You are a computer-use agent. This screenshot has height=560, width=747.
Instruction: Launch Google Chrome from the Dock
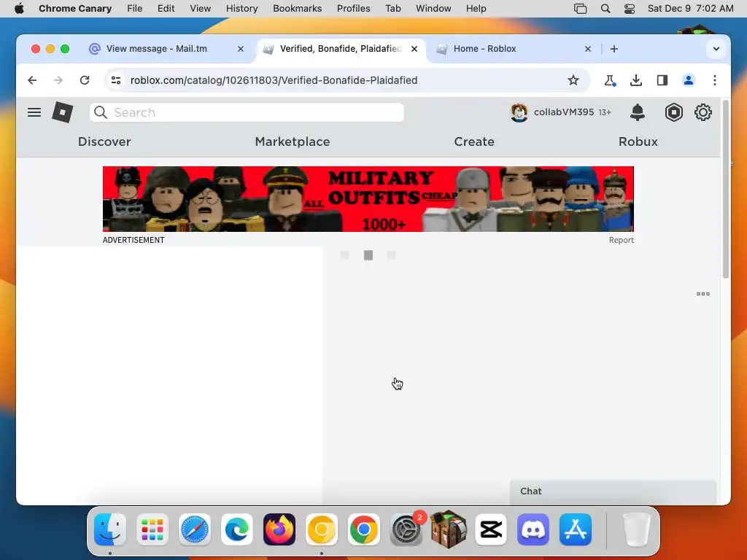363,529
